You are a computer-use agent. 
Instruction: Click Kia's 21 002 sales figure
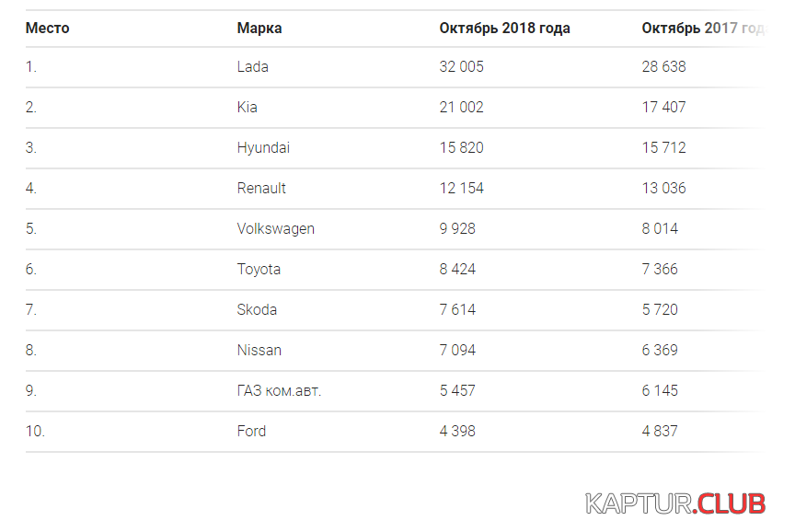pyautogui.click(x=461, y=107)
